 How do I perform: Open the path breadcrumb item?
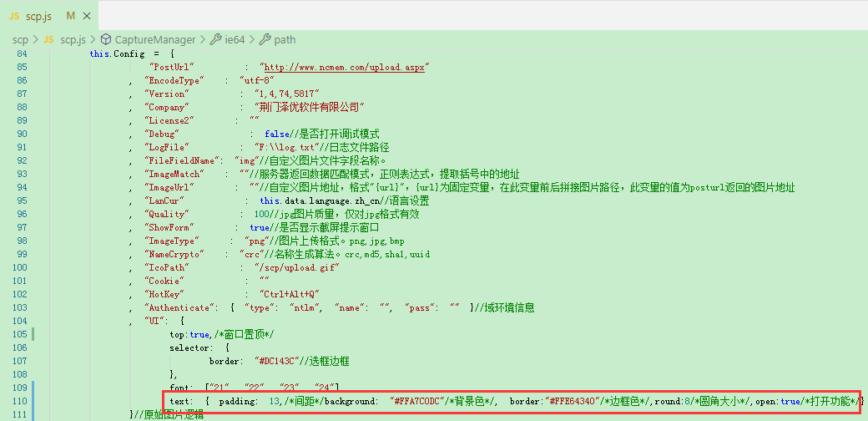pos(285,39)
